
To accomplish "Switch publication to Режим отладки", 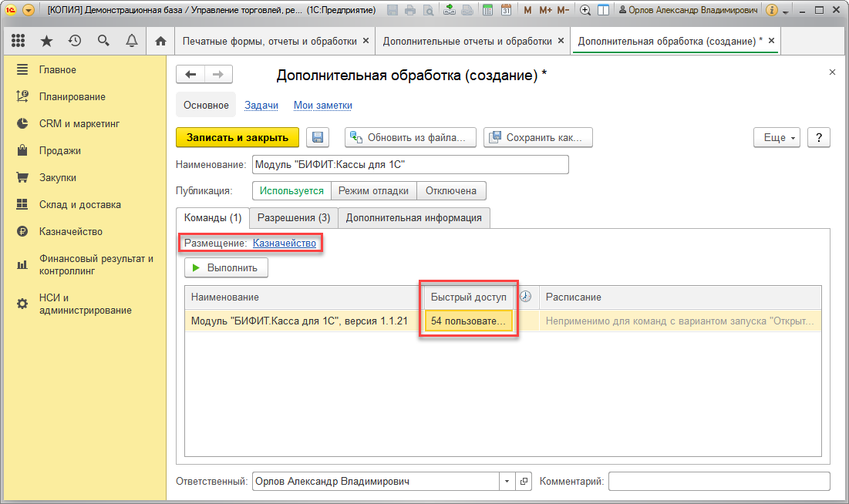I will [x=373, y=190].
